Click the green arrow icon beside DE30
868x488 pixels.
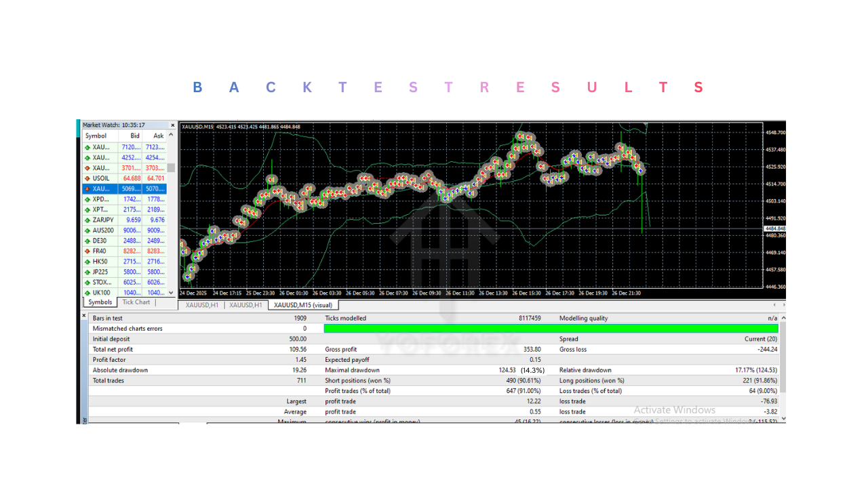[x=87, y=241]
